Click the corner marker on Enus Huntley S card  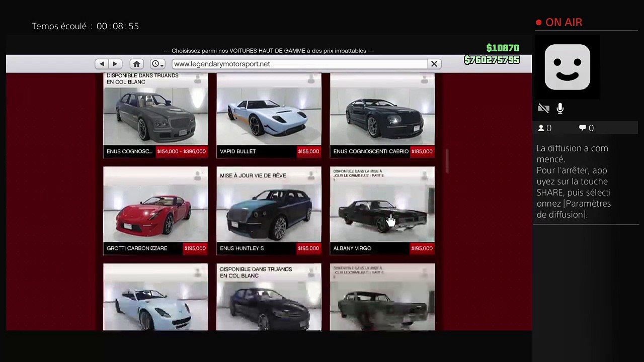tap(311, 174)
